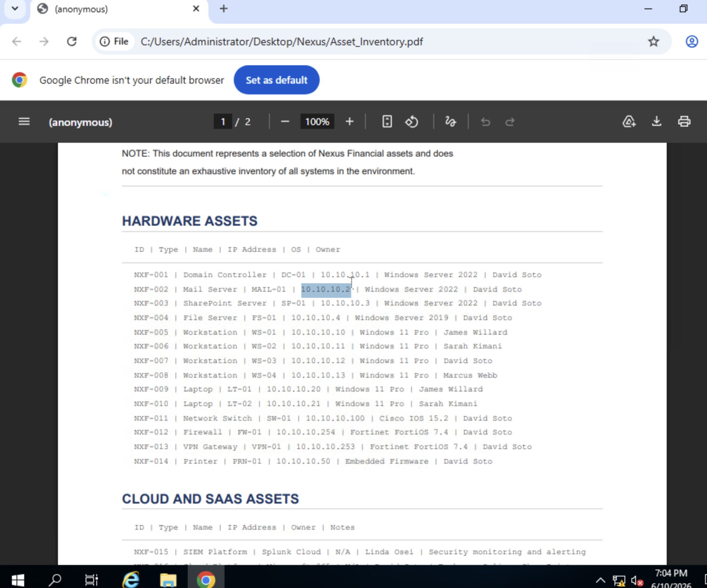The height and width of the screenshot is (588, 707).
Task: Click the Set as default button
Action: click(x=276, y=80)
